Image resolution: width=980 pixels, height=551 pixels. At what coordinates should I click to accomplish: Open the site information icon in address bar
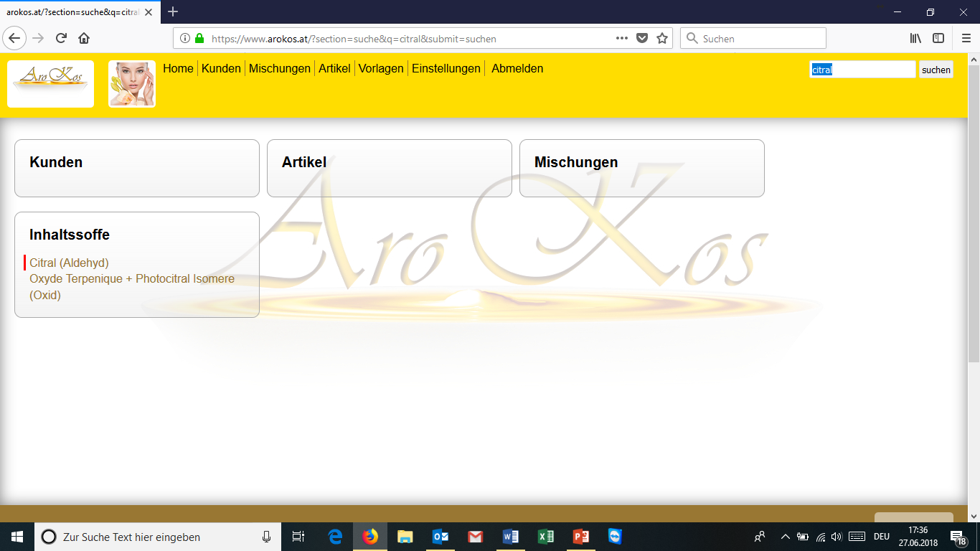[x=185, y=39]
